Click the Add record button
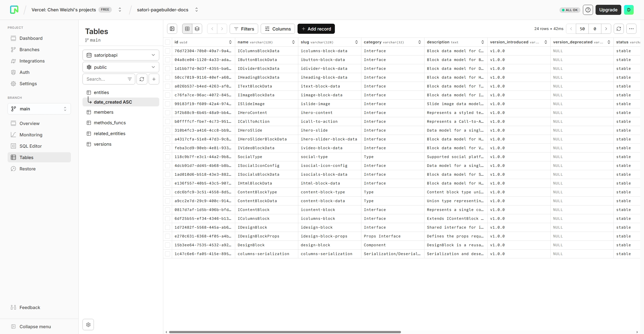The image size is (644, 334). [316, 29]
